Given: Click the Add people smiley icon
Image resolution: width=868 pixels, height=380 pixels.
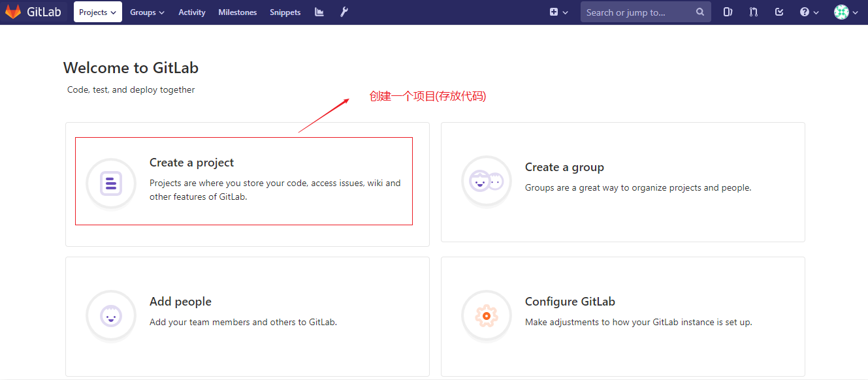Looking at the screenshot, I should [x=111, y=315].
